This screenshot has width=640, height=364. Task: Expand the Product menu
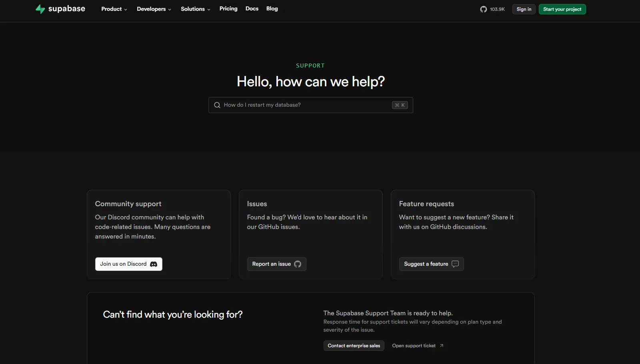[x=114, y=9]
